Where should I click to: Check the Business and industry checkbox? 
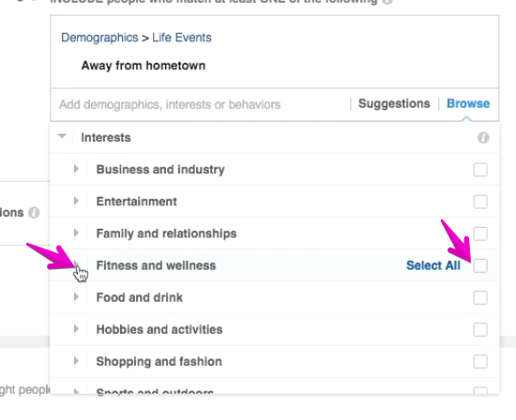[x=480, y=170]
